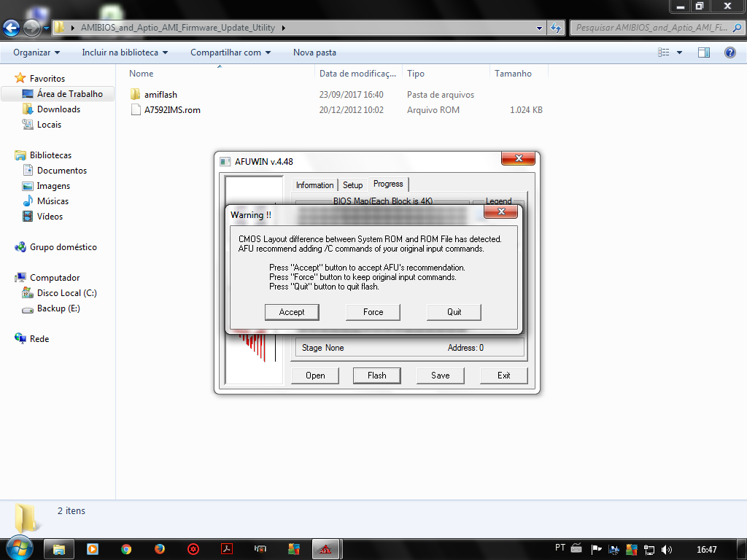Select the A7592IMS.rom file

click(172, 110)
